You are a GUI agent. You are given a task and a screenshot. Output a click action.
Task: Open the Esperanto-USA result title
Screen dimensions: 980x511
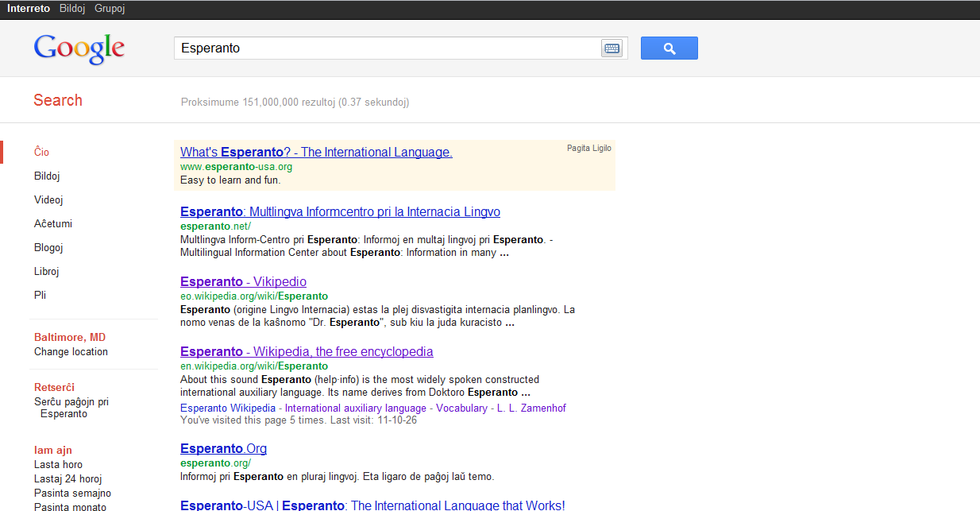pyautogui.click(x=372, y=505)
